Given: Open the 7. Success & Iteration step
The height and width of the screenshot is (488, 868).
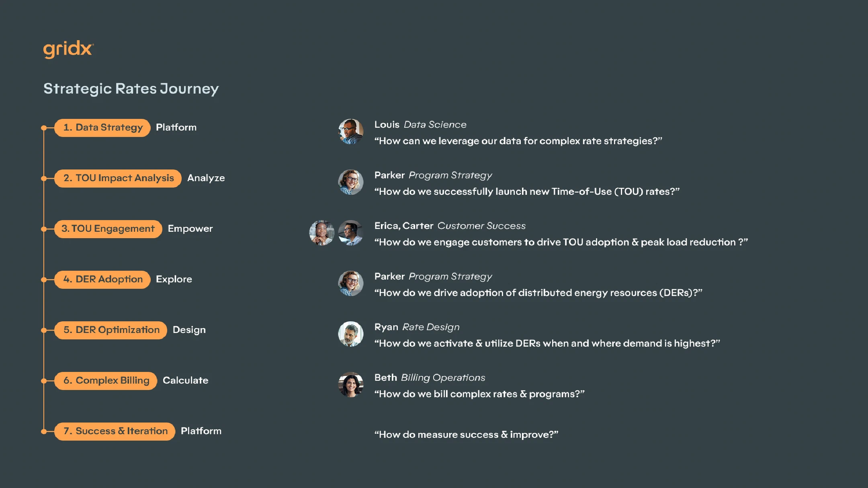Looking at the screenshot, I should click(115, 431).
